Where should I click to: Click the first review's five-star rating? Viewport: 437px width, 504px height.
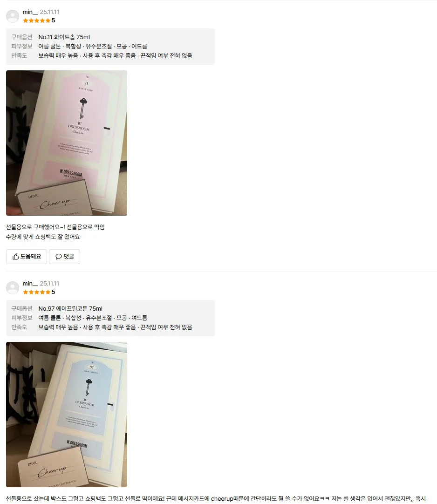tap(39, 20)
